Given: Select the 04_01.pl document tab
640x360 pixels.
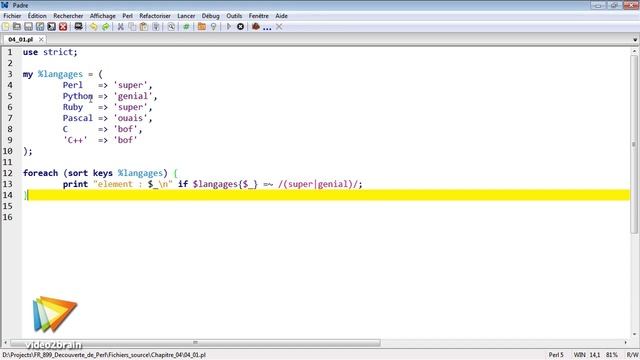Looking at the screenshot, I should click(x=20, y=40).
